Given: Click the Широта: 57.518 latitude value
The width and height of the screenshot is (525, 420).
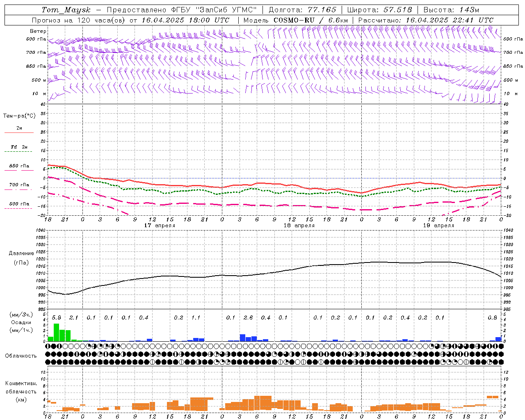Looking at the screenshot, I should [379, 10].
